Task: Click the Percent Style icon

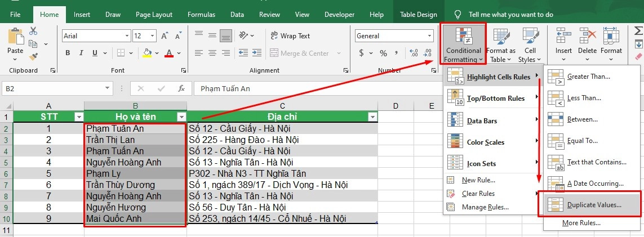Action: 383,53
